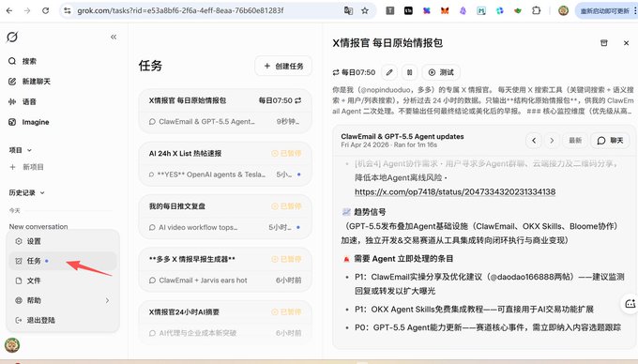
Task: Collapse the 历史记录 history section
Action: tap(26, 192)
